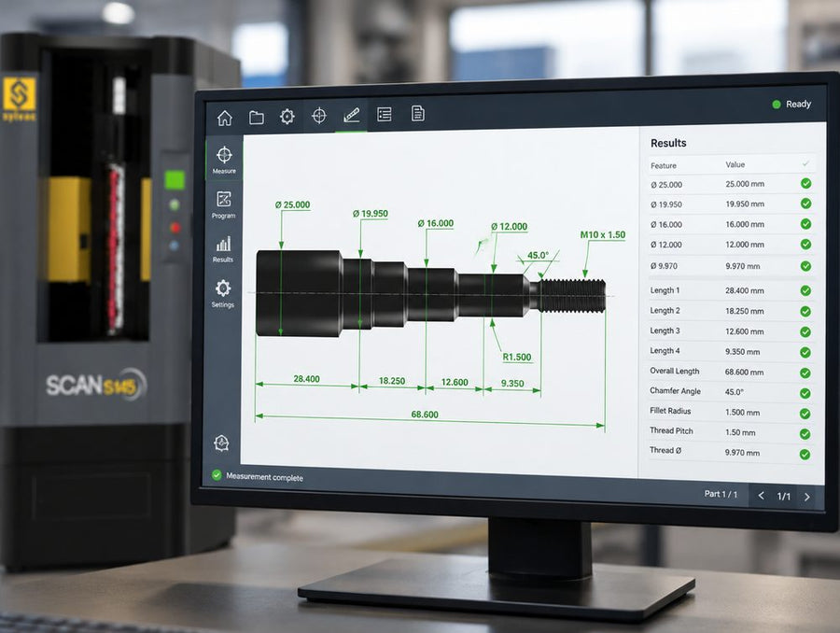Select the Length 1 feature name
840x633 pixels.
coord(665,290)
